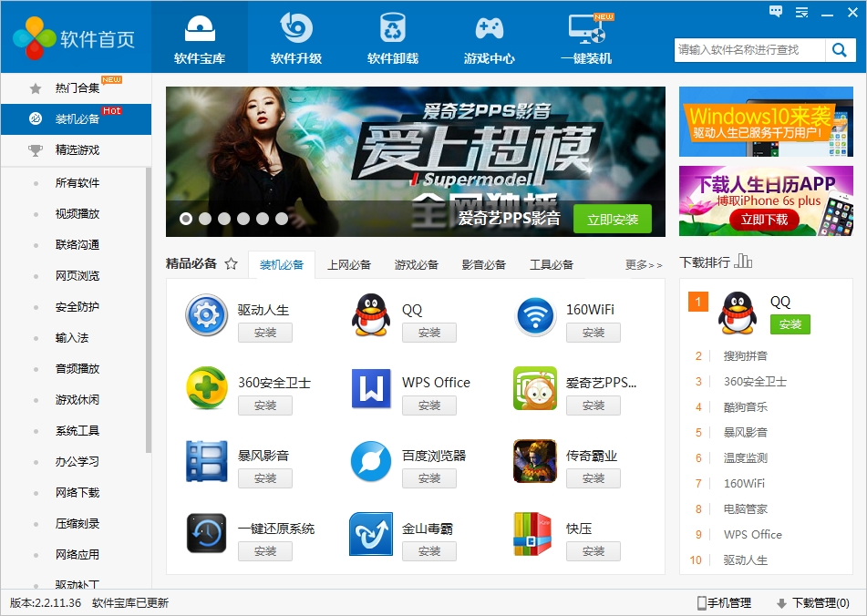This screenshot has height=616, width=867.
Task: Select the fourth banner slide dot
Action: [x=243, y=219]
